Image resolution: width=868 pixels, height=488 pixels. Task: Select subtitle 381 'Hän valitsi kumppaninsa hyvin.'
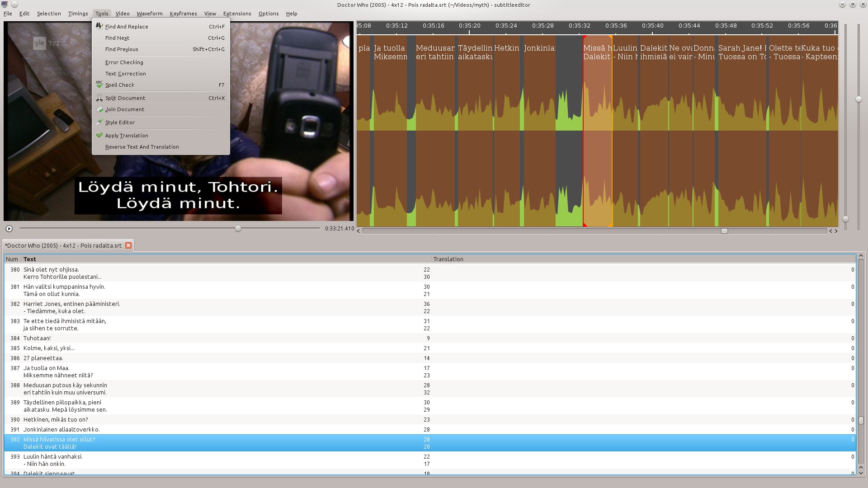[x=430, y=290]
